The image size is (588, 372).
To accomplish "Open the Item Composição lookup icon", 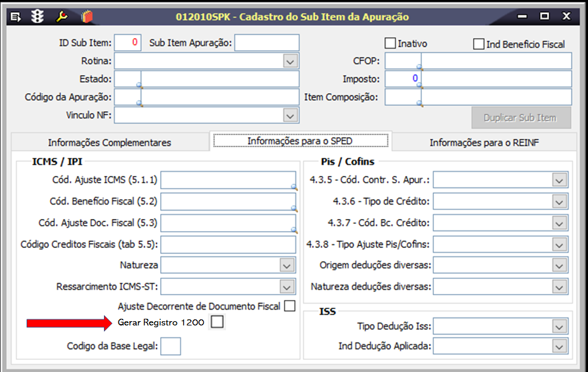I will tap(419, 103).
